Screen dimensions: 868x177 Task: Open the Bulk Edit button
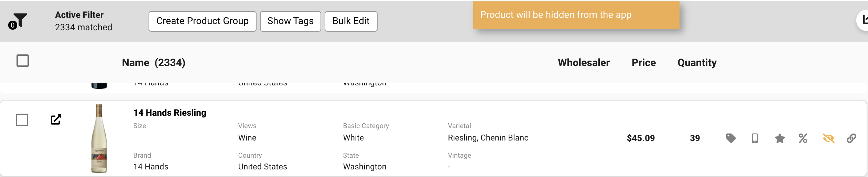351,21
